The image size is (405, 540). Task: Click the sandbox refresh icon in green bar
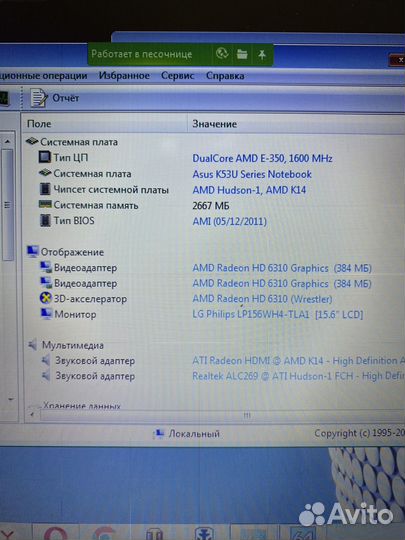click(x=222, y=53)
